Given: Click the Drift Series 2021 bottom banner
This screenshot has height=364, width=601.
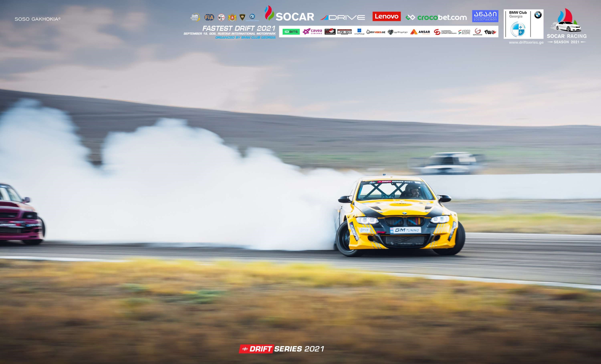Looking at the screenshot, I should point(281,349).
